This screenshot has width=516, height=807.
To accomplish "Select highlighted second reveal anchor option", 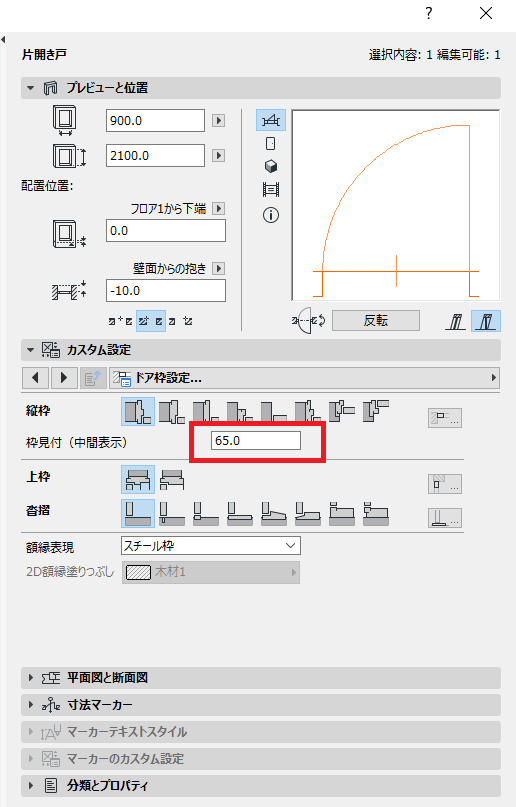I will pyautogui.click(x=151, y=321).
